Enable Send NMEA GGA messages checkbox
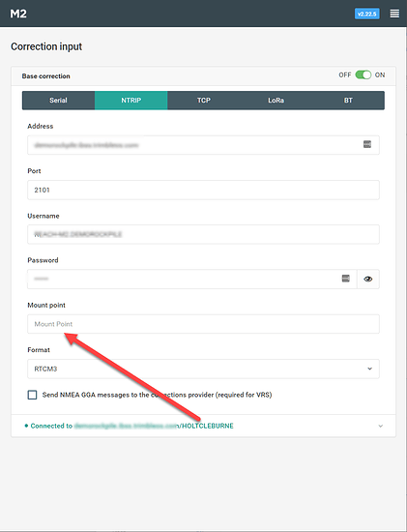407x532 pixels. (32, 395)
